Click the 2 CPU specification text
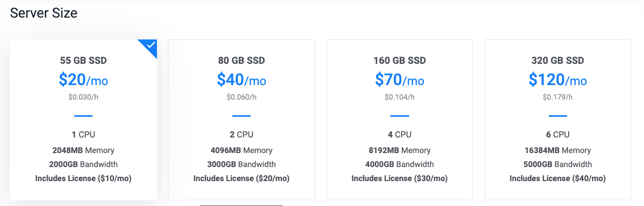Screen dimensions: 644x206 pyautogui.click(x=242, y=134)
